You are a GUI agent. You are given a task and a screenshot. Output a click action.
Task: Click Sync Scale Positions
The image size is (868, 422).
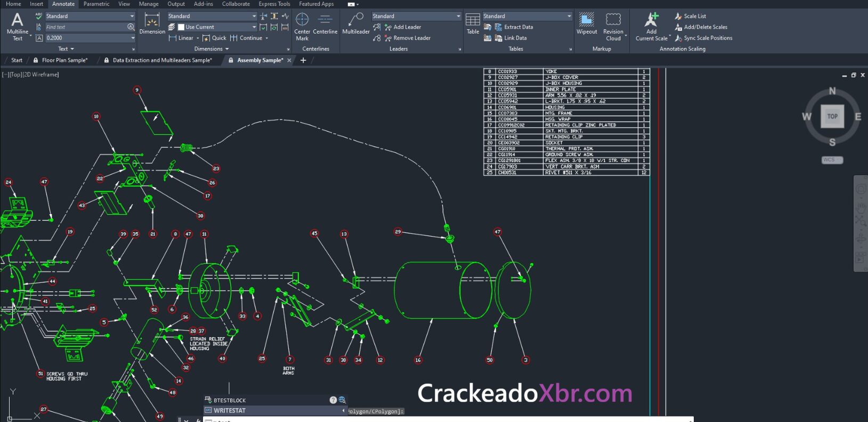click(x=703, y=38)
